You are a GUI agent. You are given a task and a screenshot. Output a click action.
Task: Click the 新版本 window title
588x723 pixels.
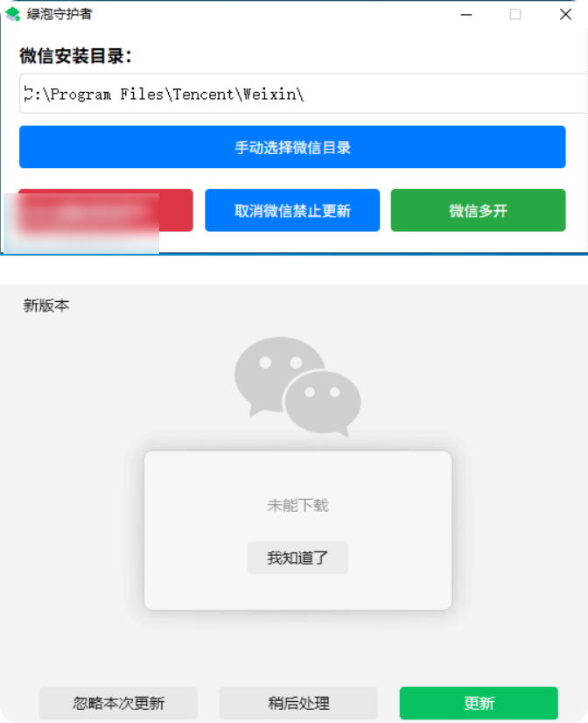point(46,305)
